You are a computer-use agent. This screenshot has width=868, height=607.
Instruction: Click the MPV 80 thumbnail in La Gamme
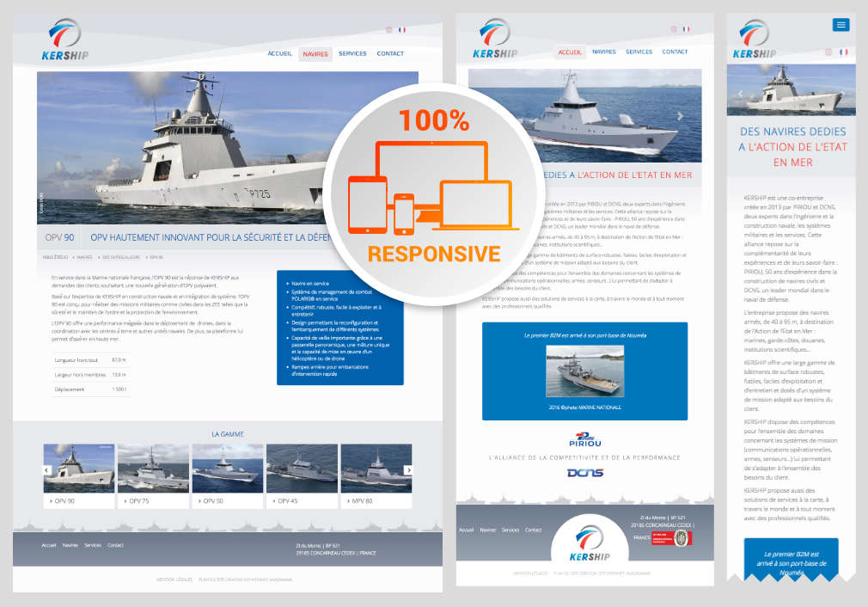click(376, 468)
